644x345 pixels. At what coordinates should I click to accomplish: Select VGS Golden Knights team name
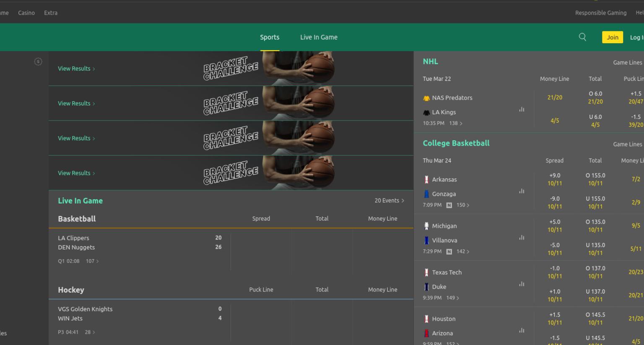tap(85, 309)
